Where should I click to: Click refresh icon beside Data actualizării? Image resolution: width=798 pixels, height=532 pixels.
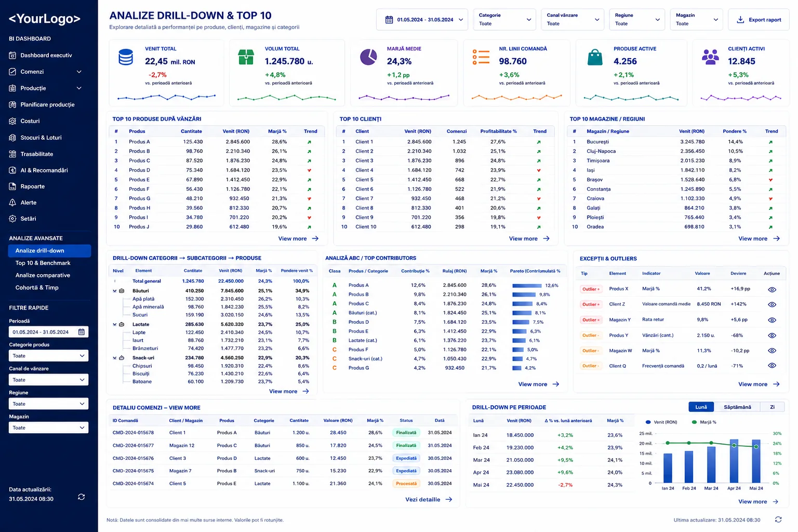tap(81, 497)
